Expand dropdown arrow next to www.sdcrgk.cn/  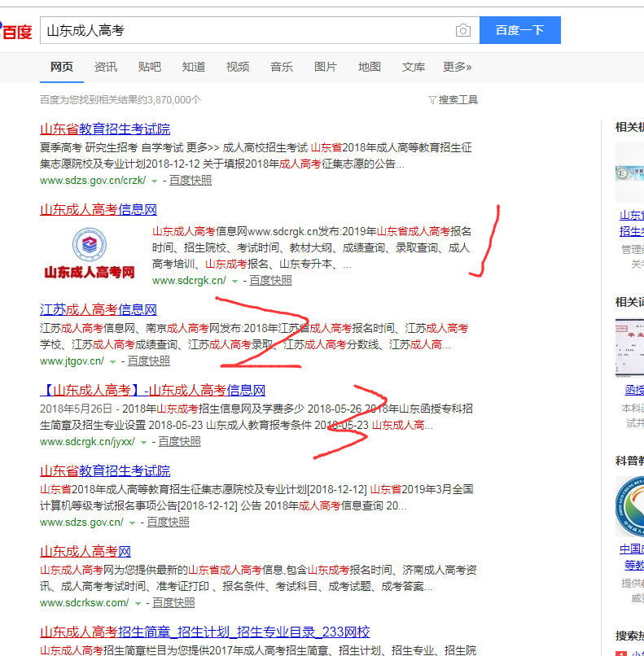pyautogui.click(x=234, y=281)
